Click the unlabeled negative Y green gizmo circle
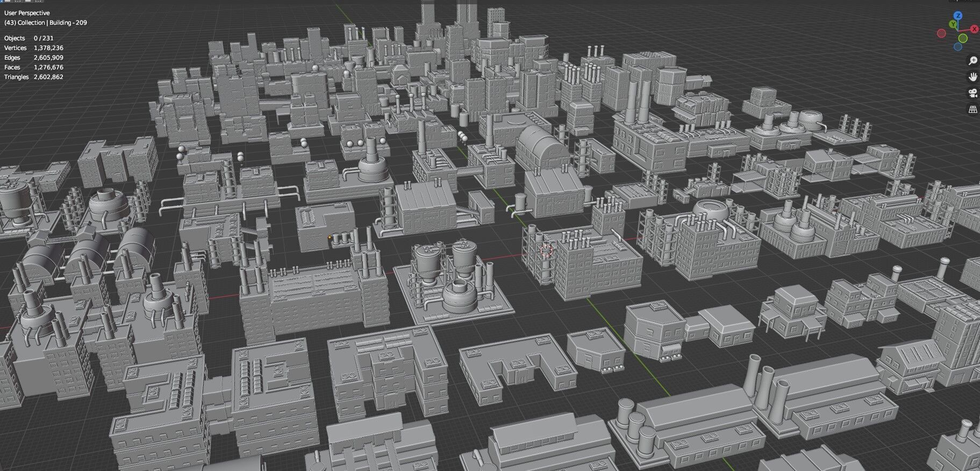 coord(963,38)
